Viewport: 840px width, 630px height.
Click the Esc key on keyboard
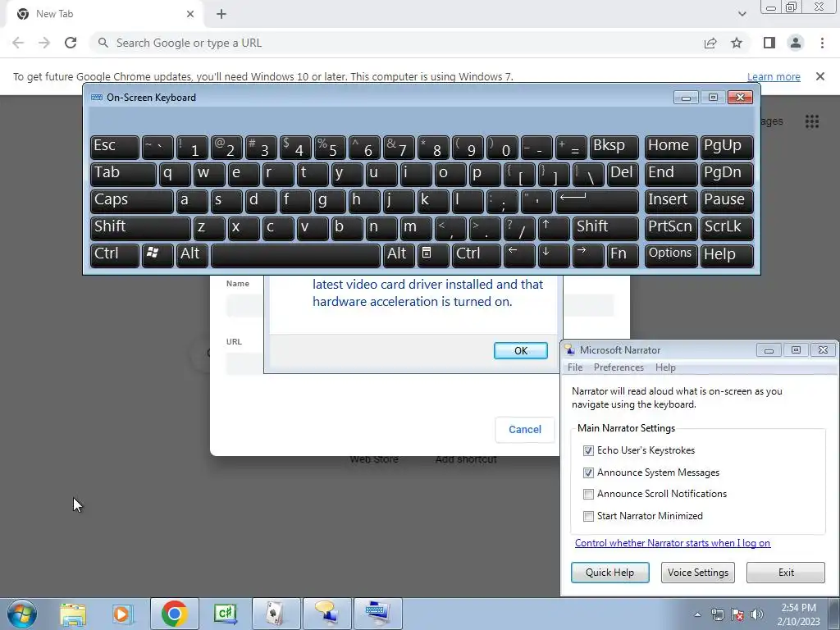click(x=115, y=147)
